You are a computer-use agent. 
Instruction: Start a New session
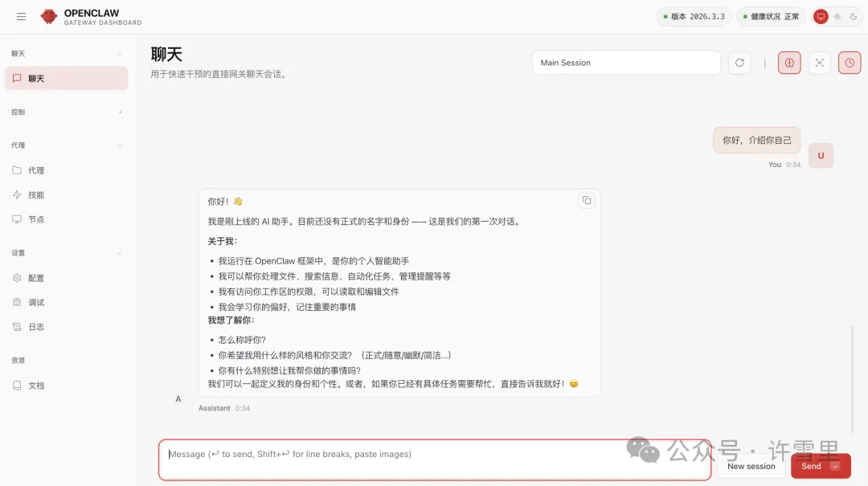coord(751,466)
